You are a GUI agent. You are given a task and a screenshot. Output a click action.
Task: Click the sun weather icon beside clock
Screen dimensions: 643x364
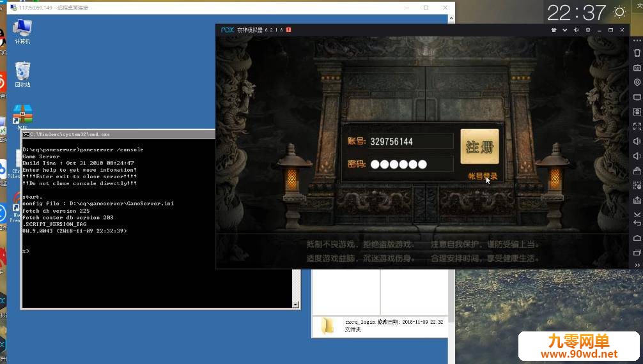pyautogui.click(x=619, y=12)
